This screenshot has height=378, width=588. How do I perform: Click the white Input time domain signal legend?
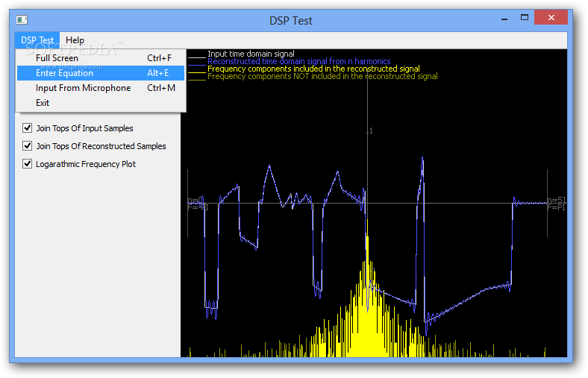pyautogui.click(x=251, y=54)
